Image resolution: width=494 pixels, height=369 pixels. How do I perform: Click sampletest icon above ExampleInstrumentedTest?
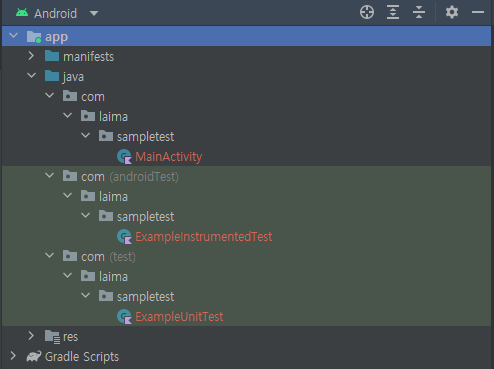(x=106, y=216)
